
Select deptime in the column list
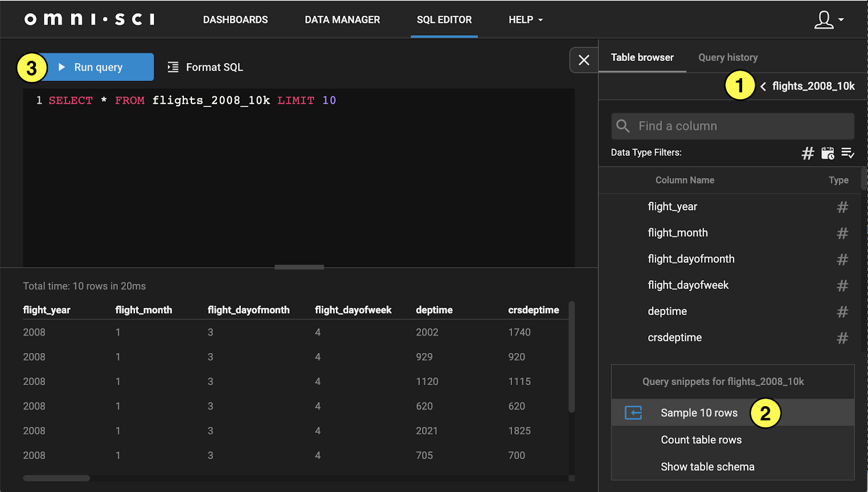667,311
